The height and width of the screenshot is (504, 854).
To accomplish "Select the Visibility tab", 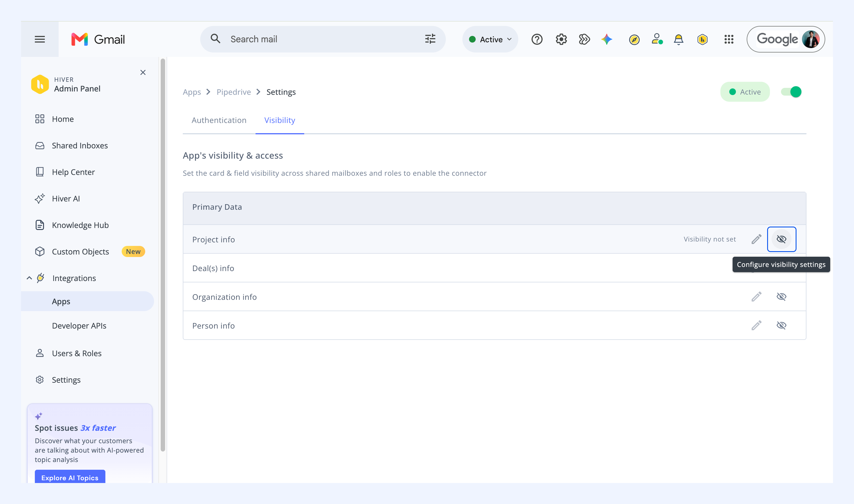I will (x=280, y=120).
